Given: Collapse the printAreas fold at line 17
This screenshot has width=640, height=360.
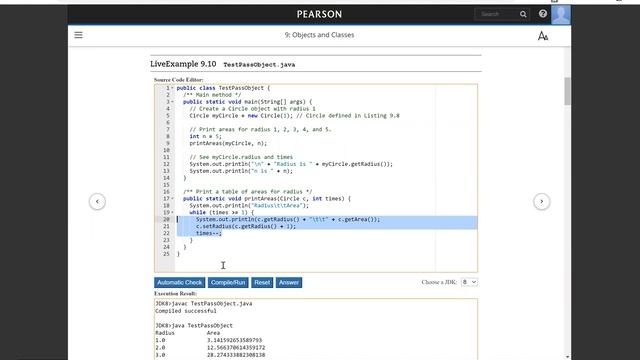Looking at the screenshot, I should coord(172,199).
